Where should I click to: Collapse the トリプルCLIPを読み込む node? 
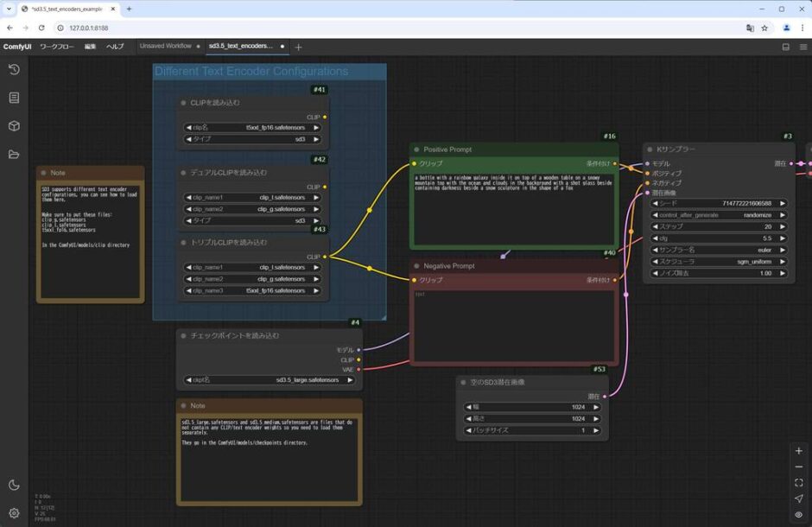click(x=183, y=243)
